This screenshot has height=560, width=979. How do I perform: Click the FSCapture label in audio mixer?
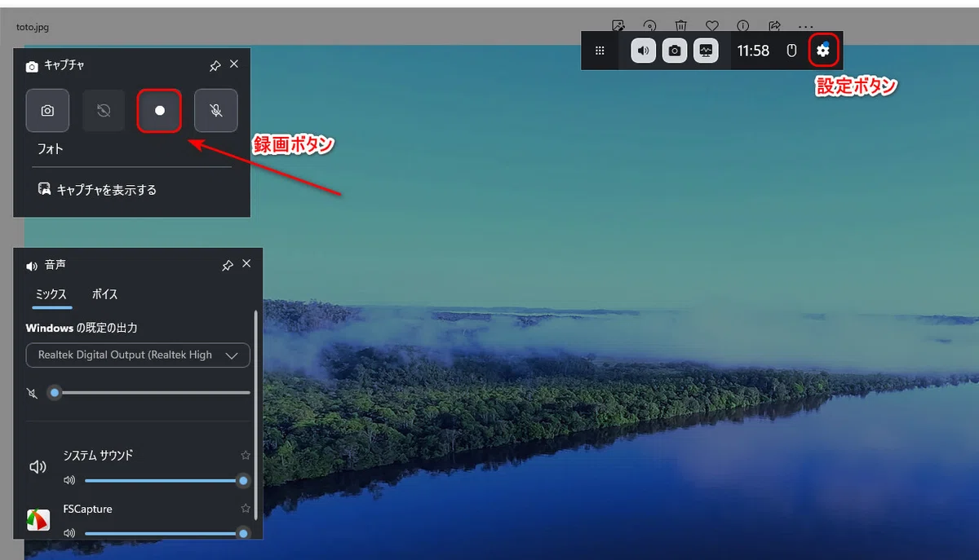87,509
